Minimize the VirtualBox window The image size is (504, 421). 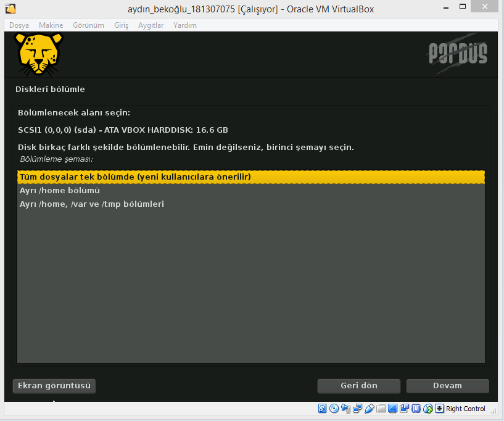[x=446, y=7]
